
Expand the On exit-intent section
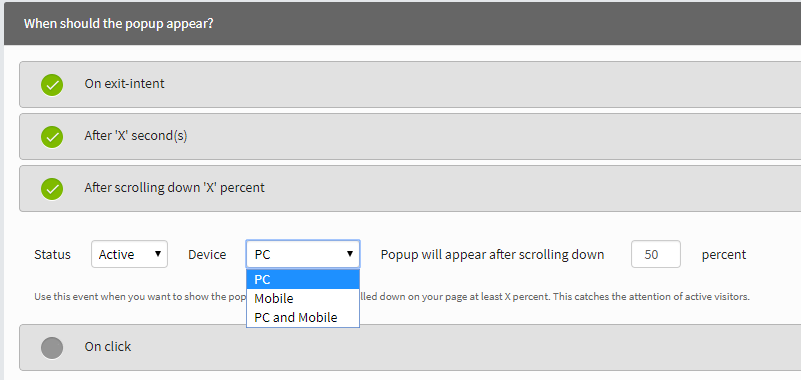click(x=410, y=85)
